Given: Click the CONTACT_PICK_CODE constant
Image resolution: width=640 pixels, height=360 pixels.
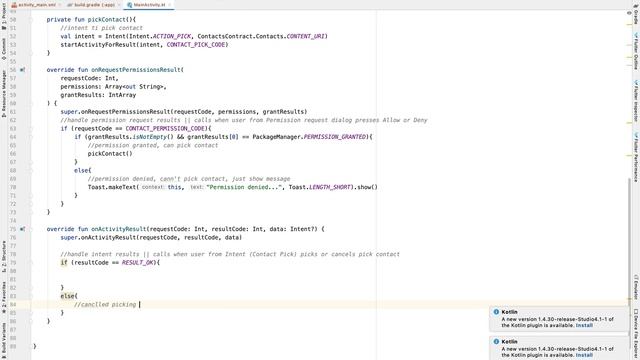Looking at the screenshot, I should coord(197,44).
